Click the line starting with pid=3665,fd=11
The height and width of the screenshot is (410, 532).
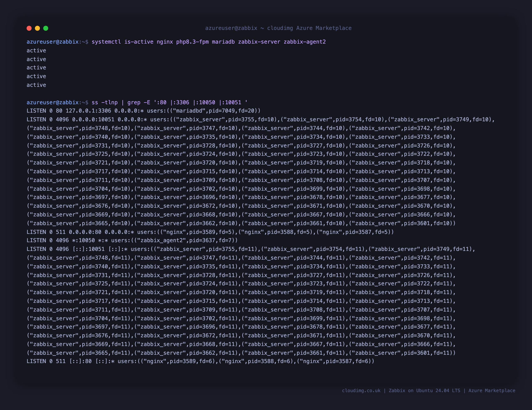pos(241,353)
